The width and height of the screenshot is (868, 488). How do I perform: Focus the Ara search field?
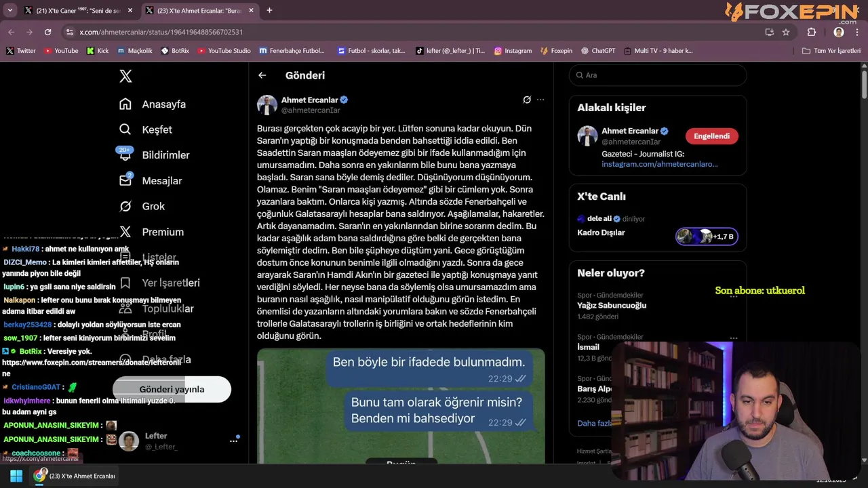click(x=658, y=75)
